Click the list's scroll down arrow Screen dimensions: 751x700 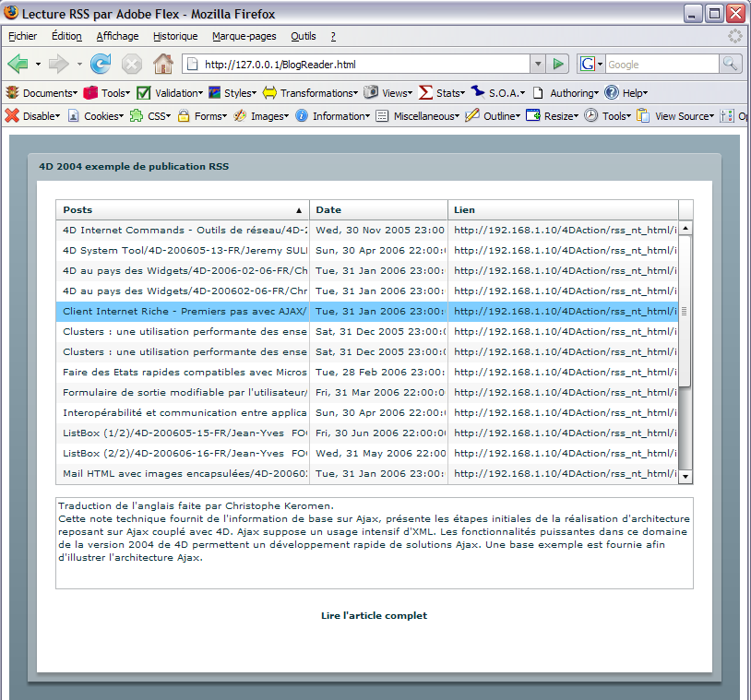685,476
